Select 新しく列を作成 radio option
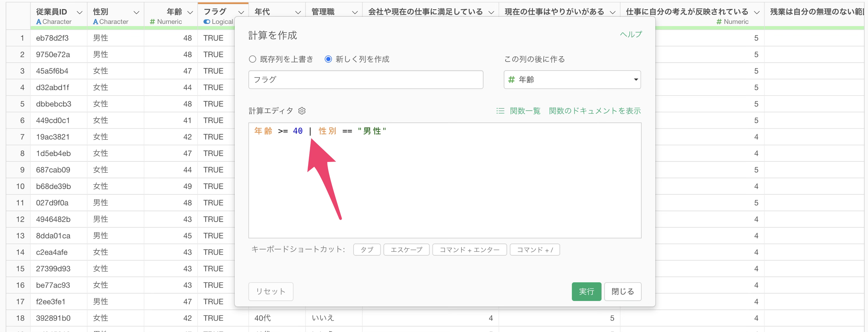Image resolution: width=868 pixels, height=332 pixels. coord(328,59)
